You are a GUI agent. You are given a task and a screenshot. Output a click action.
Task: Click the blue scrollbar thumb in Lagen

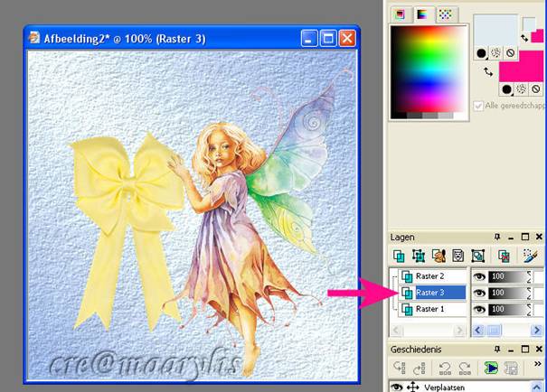(x=494, y=330)
